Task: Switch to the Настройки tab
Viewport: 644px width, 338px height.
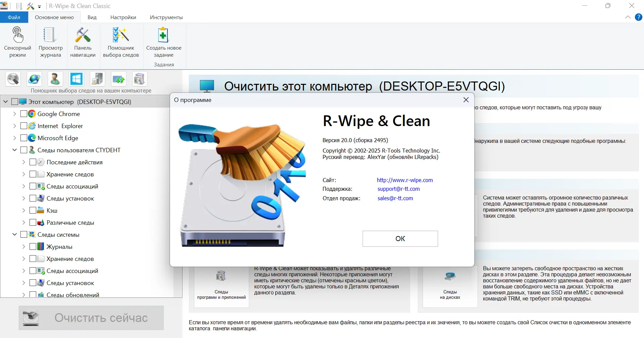Action: pyautogui.click(x=123, y=17)
